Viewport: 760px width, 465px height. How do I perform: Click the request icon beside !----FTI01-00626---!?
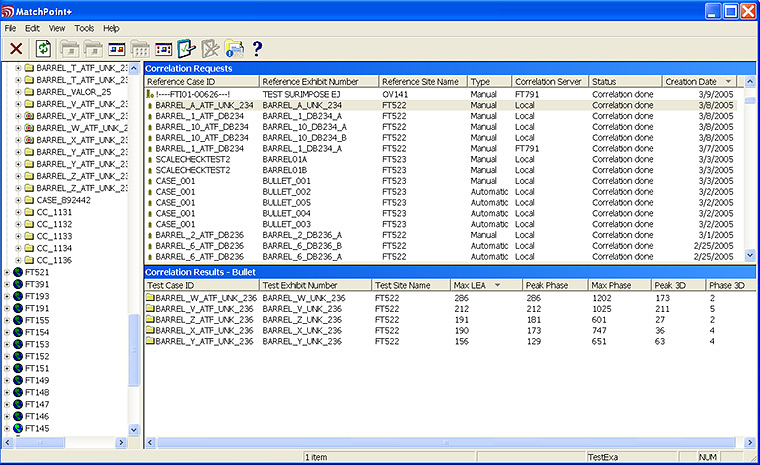pyautogui.click(x=150, y=94)
